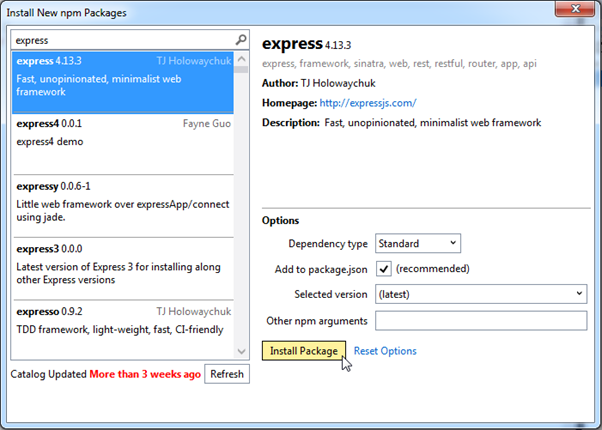Click the Reset Options link
This screenshot has width=602, height=430.
click(x=385, y=351)
